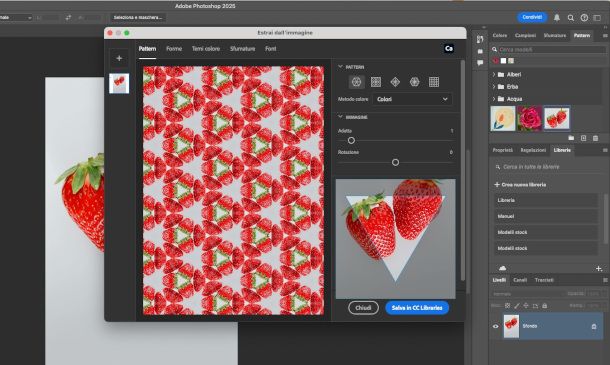Select the highlighted hexagonal kaleidoscope pattern type icon
Image resolution: width=610 pixels, height=365 pixels.
coord(356,82)
